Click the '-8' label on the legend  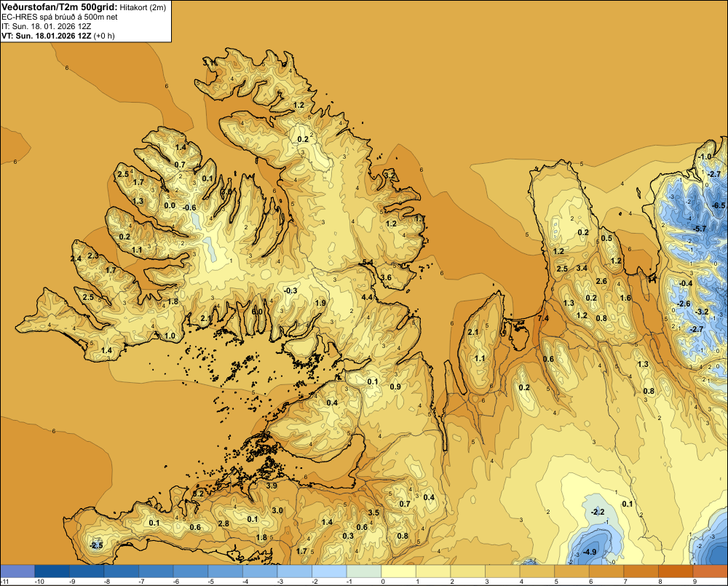(106, 582)
